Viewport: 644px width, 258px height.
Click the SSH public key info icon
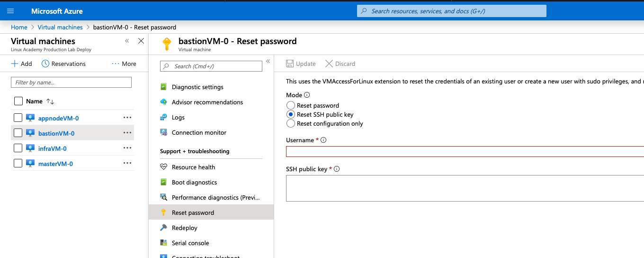tap(337, 169)
